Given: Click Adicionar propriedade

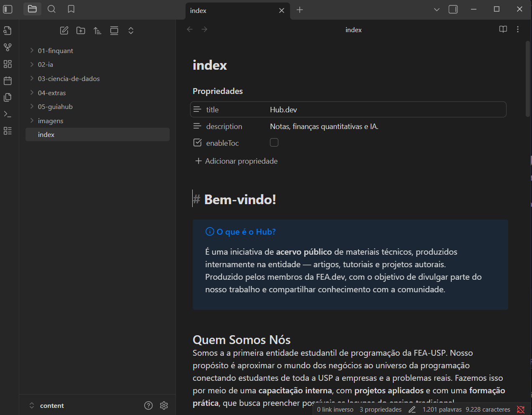Looking at the screenshot, I should (237, 161).
